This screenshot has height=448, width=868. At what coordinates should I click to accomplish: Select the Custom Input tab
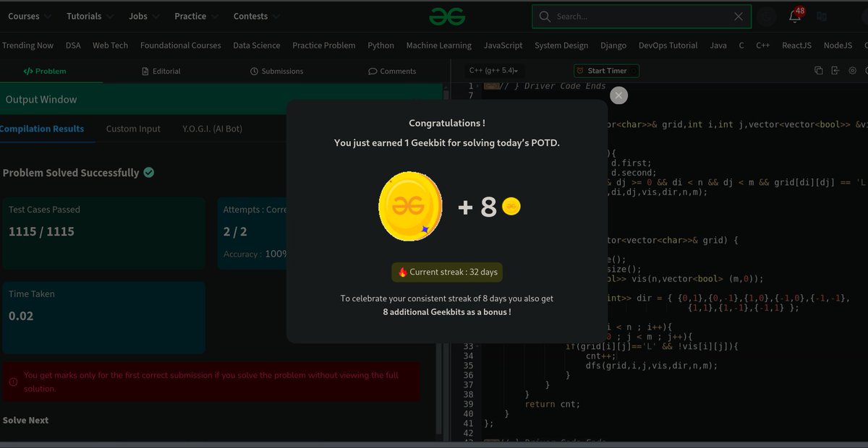click(133, 129)
